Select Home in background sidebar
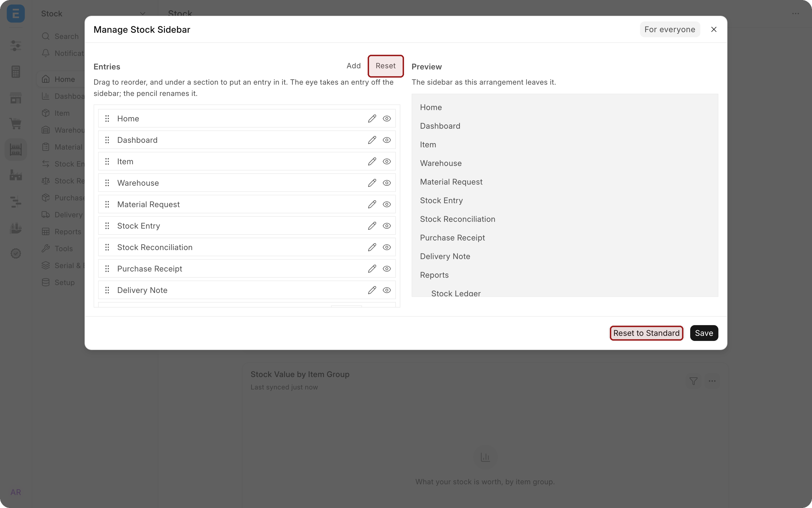812x508 pixels. tap(61, 79)
